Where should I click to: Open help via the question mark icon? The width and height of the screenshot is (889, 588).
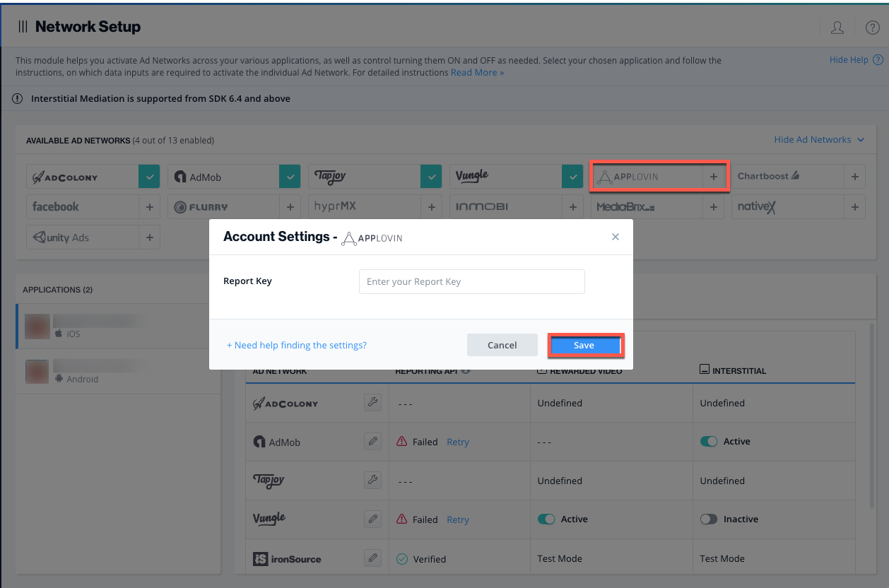pos(872,27)
